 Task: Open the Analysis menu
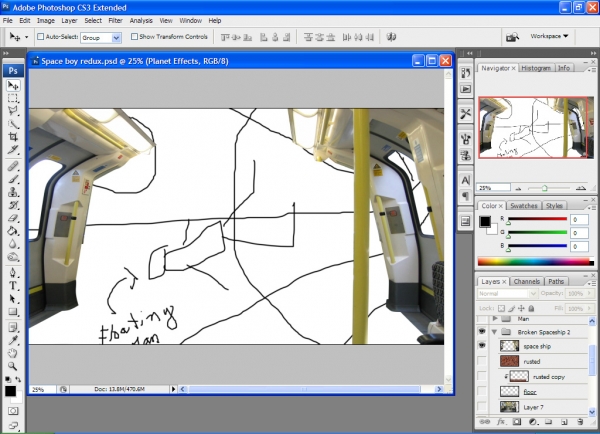click(141, 21)
